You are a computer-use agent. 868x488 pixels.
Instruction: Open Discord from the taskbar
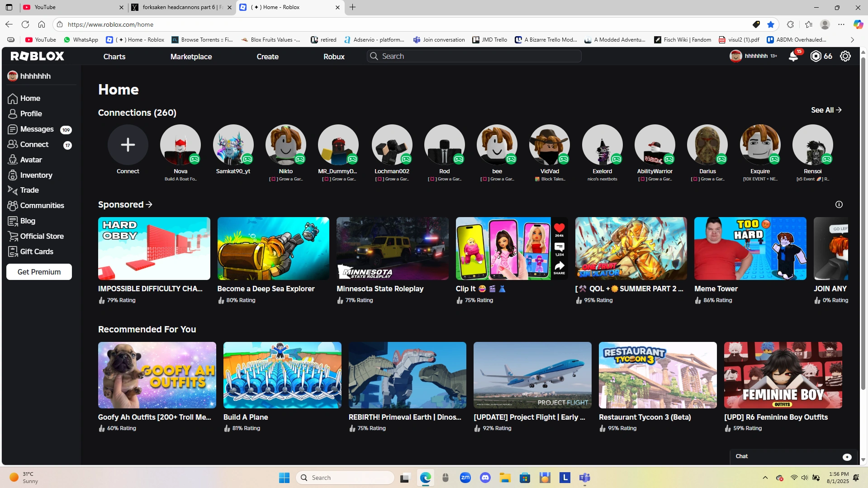click(485, 477)
